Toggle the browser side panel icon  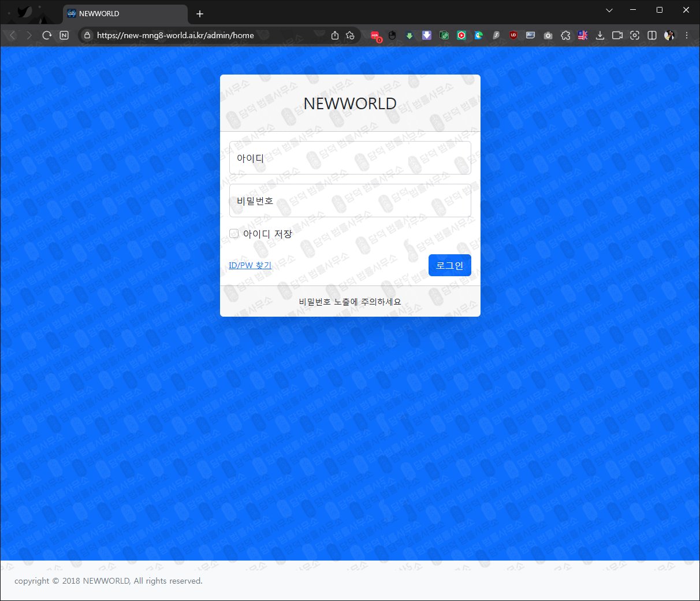pos(652,35)
